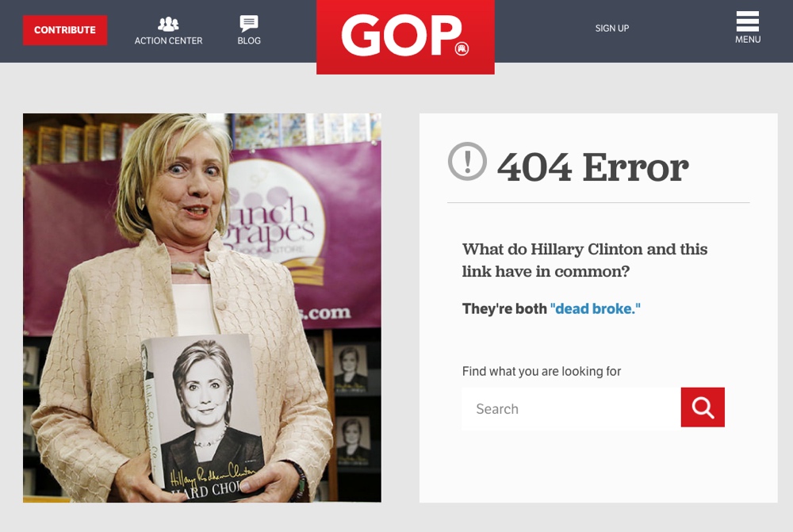Click "Find what you are looking for" label
Image resolution: width=793 pixels, height=532 pixels.
coord(541,371)
